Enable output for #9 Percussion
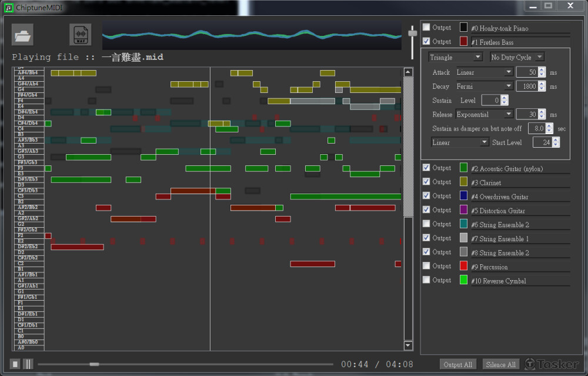The width and height of the screenshot is (588, 376). (426, 267)
